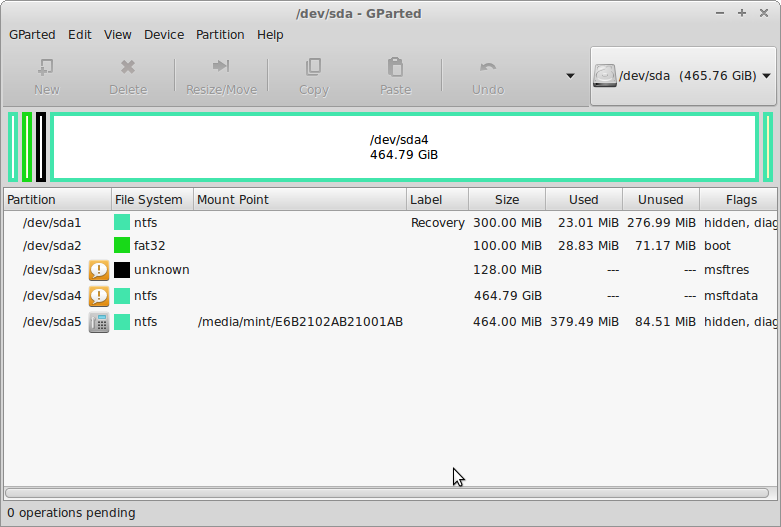The image size is (781, 527).
Task: Click the ntfs color swatch for /dev/sda1
Action: pos(122,222)
